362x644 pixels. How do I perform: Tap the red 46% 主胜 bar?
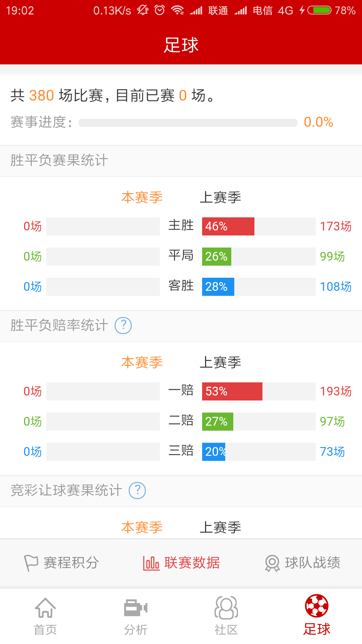(228, 226)
